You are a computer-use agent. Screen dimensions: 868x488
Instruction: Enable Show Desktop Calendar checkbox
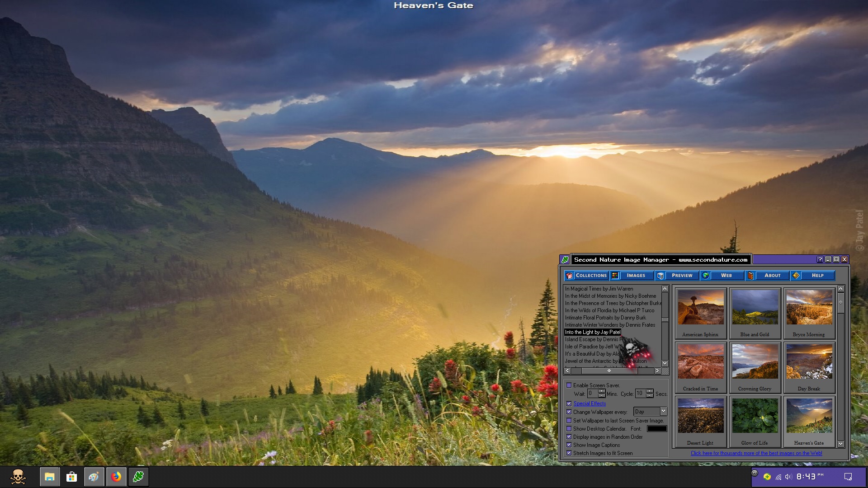click(569, 429)
